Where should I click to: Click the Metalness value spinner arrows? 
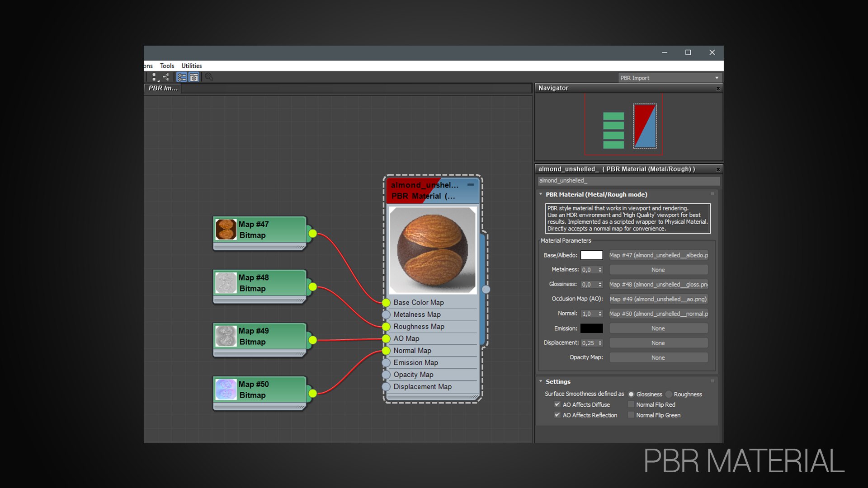tap(600, 270)
